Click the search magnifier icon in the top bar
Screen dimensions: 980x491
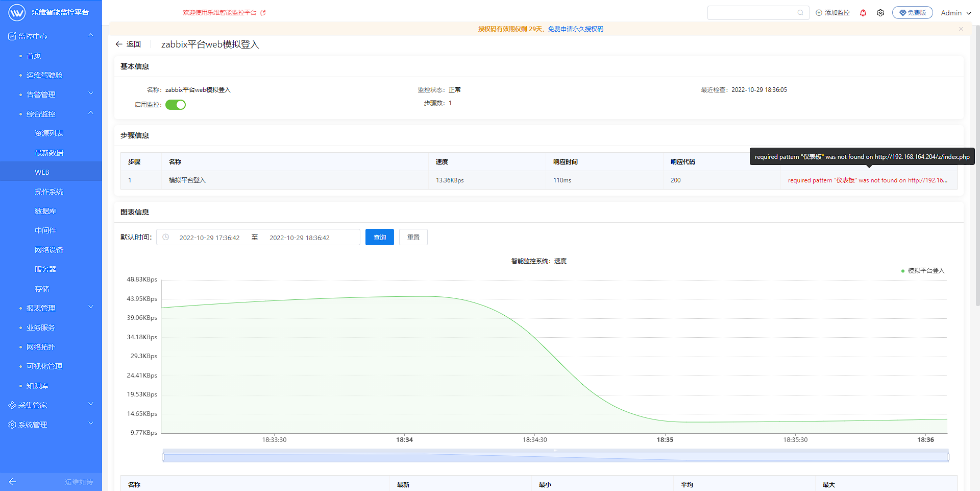(800, 13)
